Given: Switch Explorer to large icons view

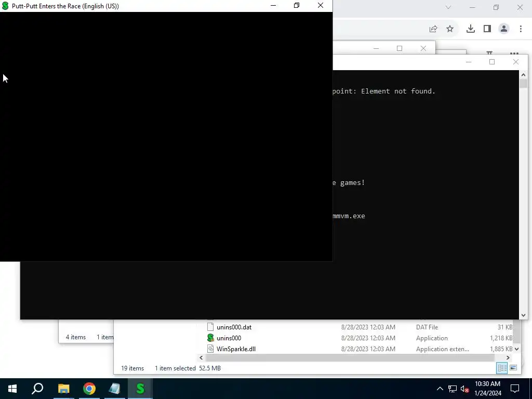Looking at the screenshot, I should point(513,368).
